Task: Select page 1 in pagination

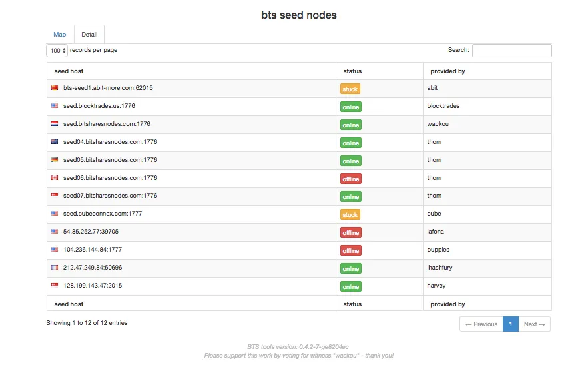Action: (511, 324)
